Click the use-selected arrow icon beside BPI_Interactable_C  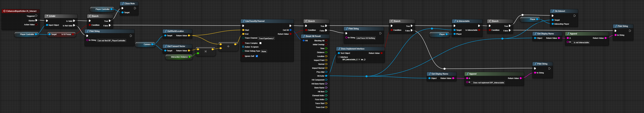(x=362, y=60)
